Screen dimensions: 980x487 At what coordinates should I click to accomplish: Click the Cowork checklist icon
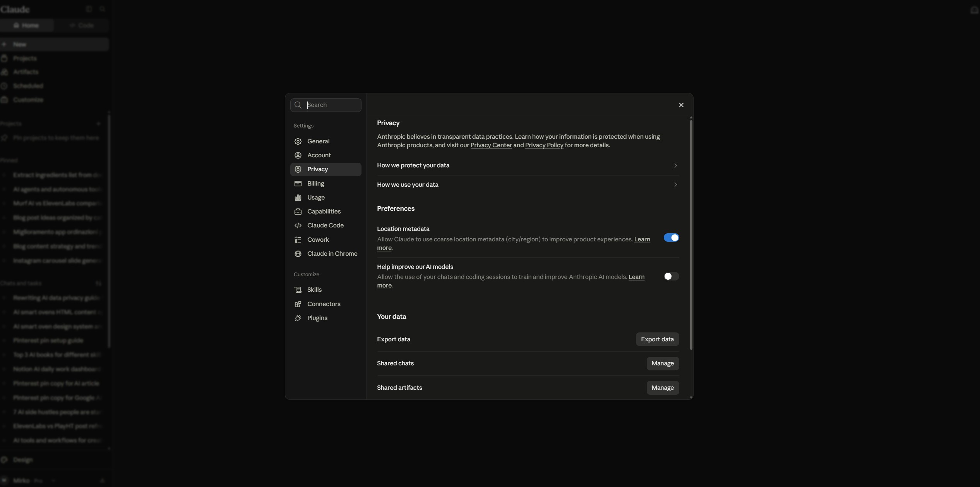[298, 240]
